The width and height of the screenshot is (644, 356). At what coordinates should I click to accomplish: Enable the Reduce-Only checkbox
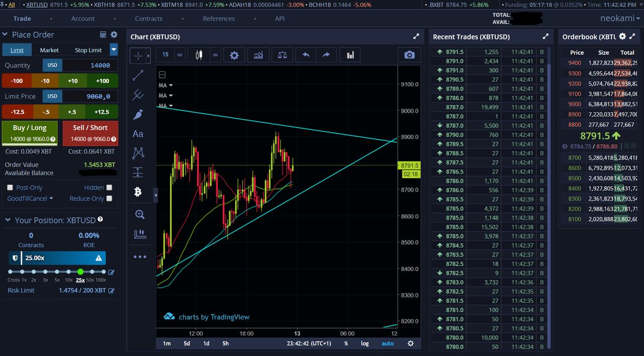coord(109,198)
